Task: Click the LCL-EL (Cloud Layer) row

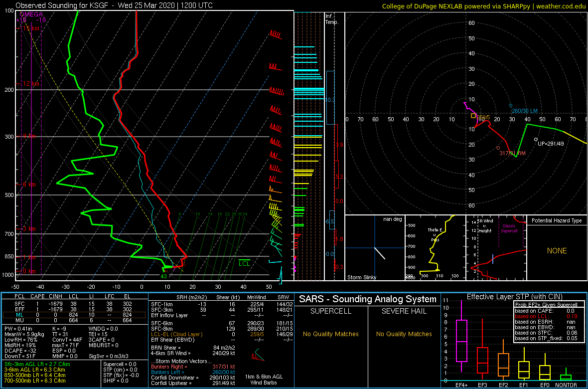Action: [221, 334]
